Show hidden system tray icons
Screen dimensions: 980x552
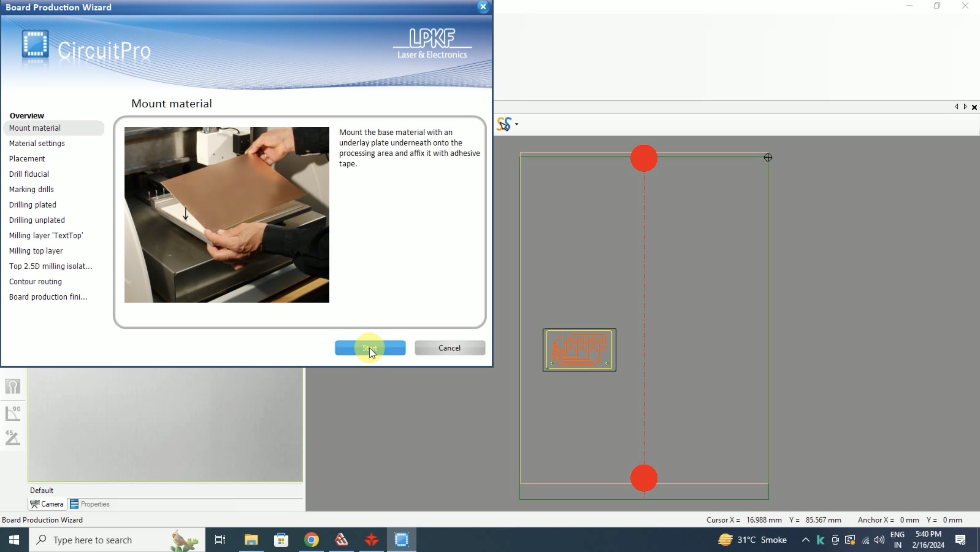coord(805,540)
